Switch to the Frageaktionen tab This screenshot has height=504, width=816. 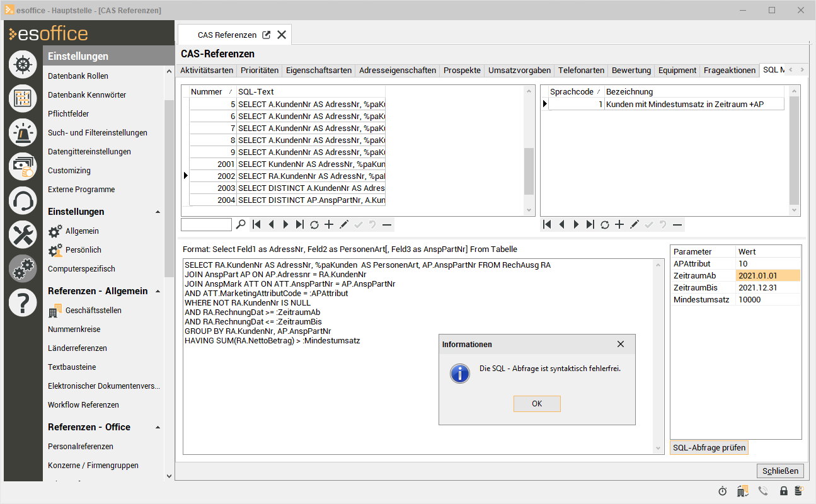coord(730,70)
